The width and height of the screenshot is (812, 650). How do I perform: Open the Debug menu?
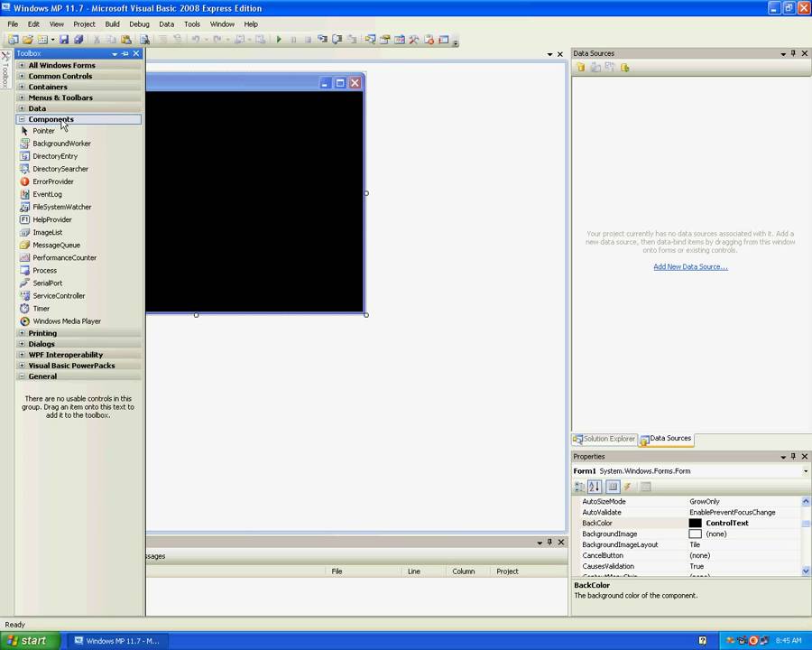(x=139, y=23)
